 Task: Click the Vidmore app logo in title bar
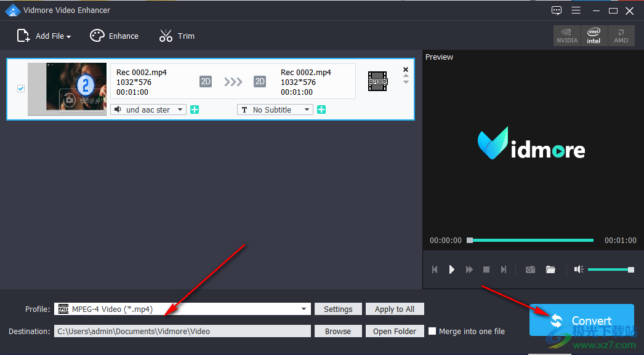pos(13,10)
